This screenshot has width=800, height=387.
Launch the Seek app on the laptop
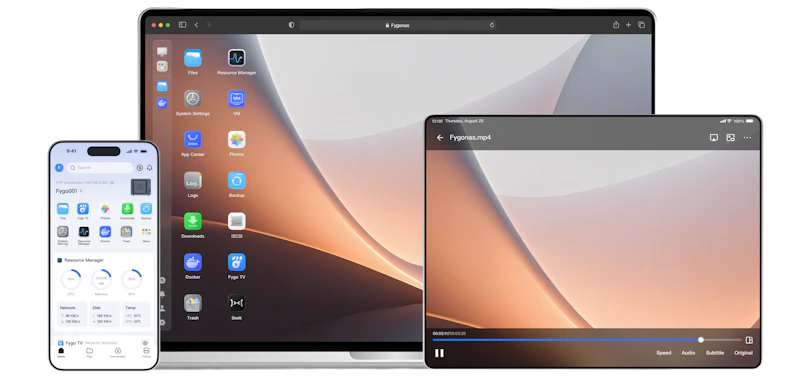pos(236,303)
